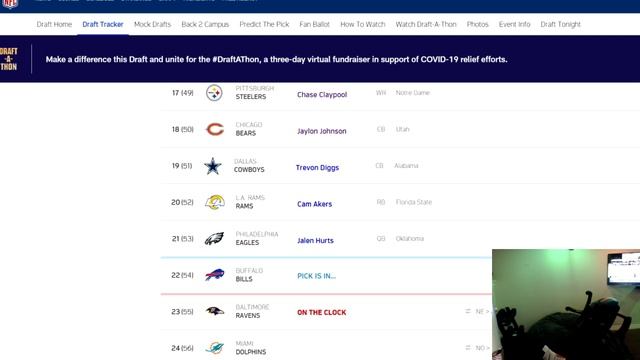The width and height of the screenshot is (640, 360).
Task: Click the Baltimore Ravens team logo
Action: (215, 311)
